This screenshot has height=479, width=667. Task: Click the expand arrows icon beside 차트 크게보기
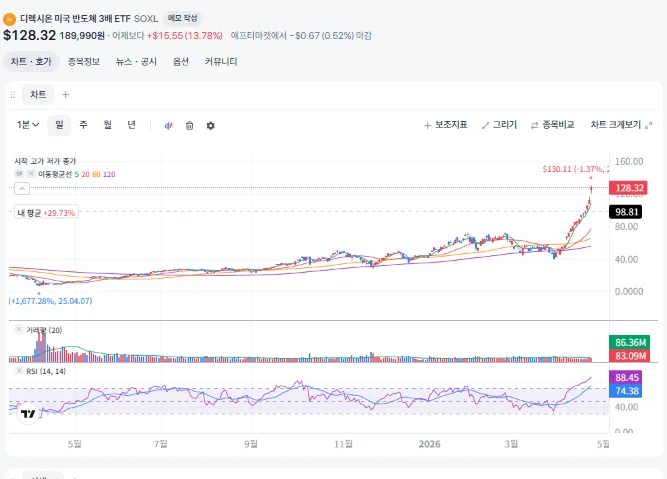(x=648, y=125)
